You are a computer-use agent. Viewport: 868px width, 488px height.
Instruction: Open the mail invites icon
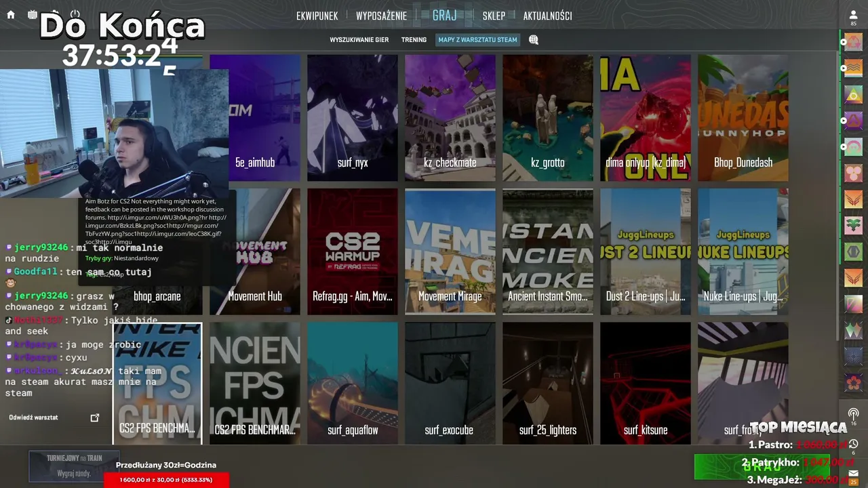854,476
